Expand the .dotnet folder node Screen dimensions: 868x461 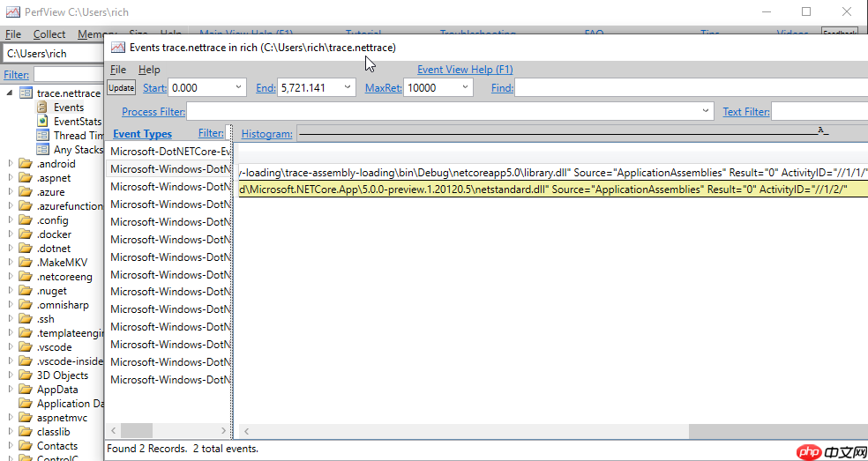11,249
